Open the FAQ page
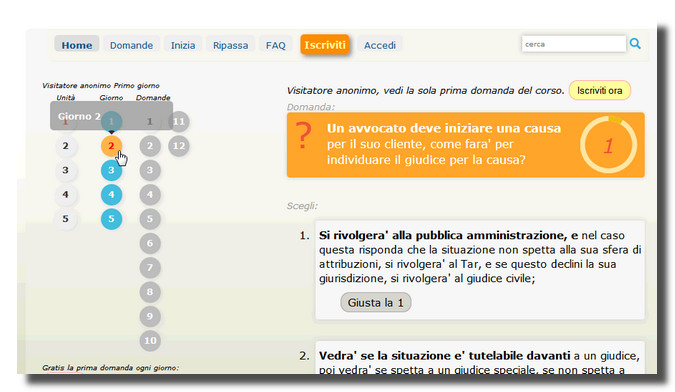Screen dimensions: 675x392 point(276,45)
